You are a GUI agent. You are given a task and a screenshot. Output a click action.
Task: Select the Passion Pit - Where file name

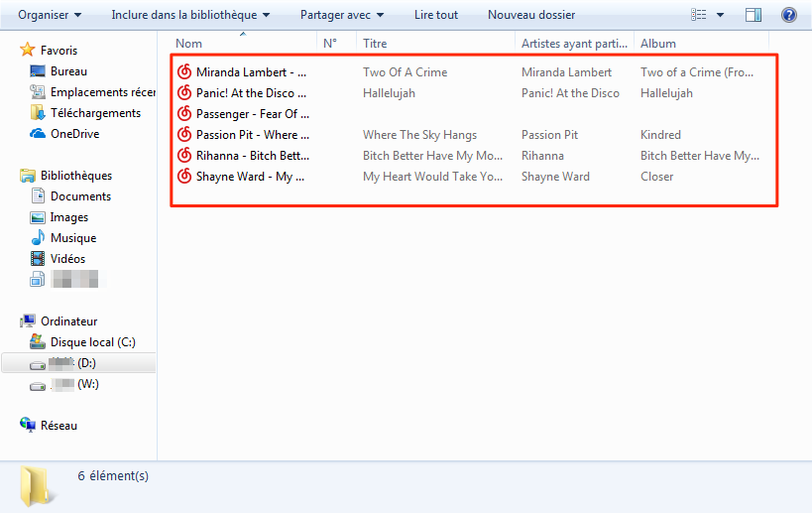click(x=253, y=135)
